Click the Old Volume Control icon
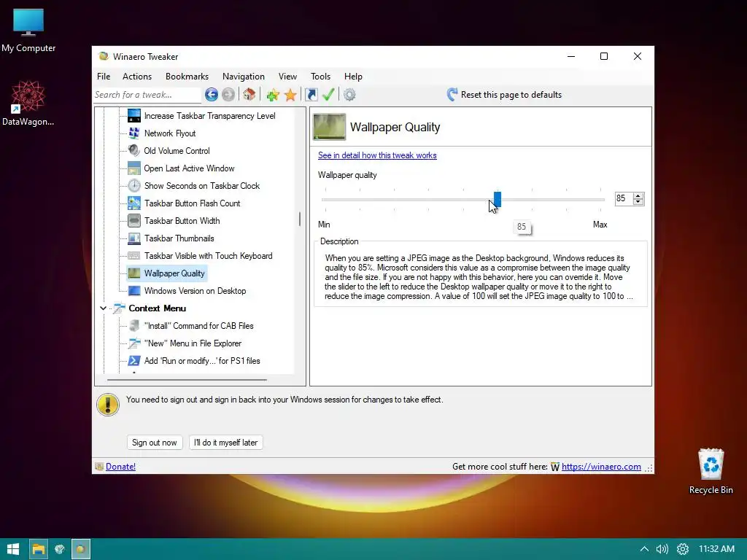This screenshot has height=560, width=747. pyautogui.click(x=134, y=150)
